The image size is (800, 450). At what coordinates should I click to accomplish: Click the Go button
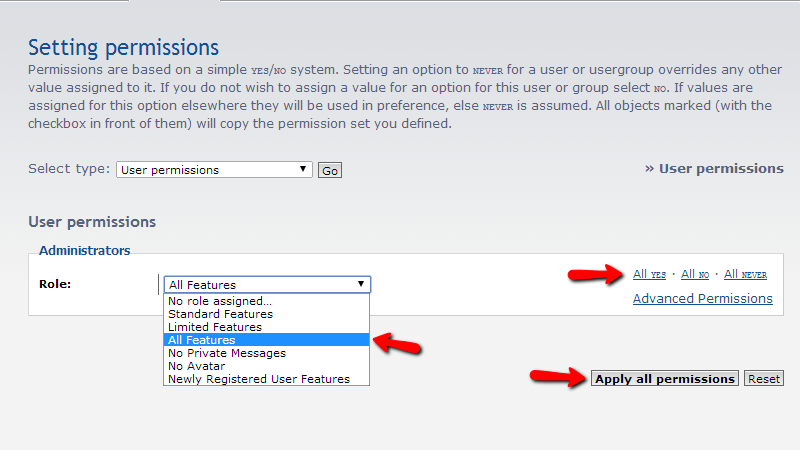click(x=330, y=171)
